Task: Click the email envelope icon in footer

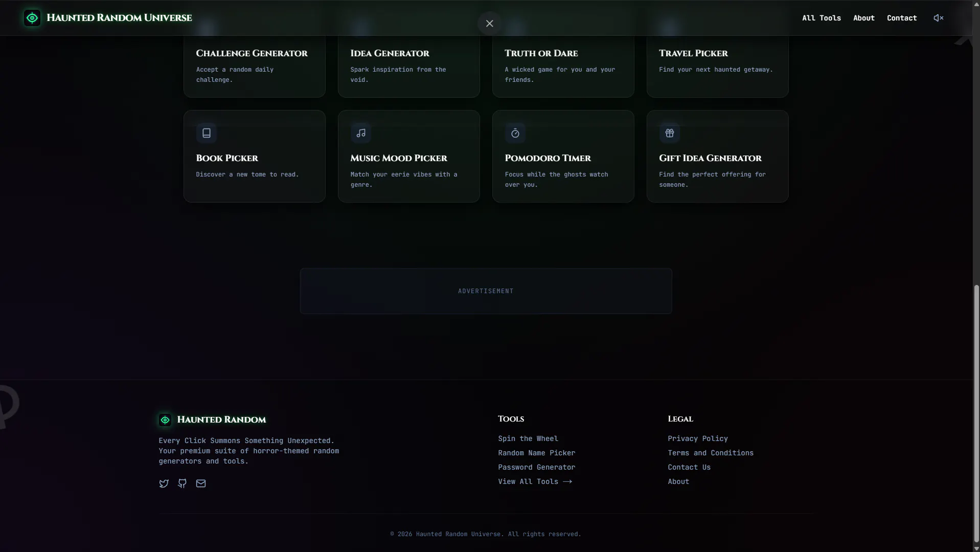Action: tap(201, 483)
